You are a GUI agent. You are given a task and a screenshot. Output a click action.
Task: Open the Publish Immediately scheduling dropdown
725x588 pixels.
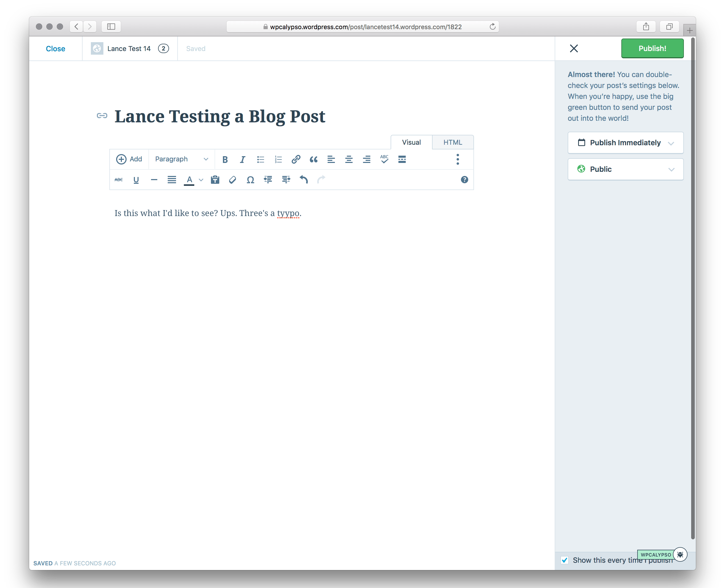pos(625,143)
